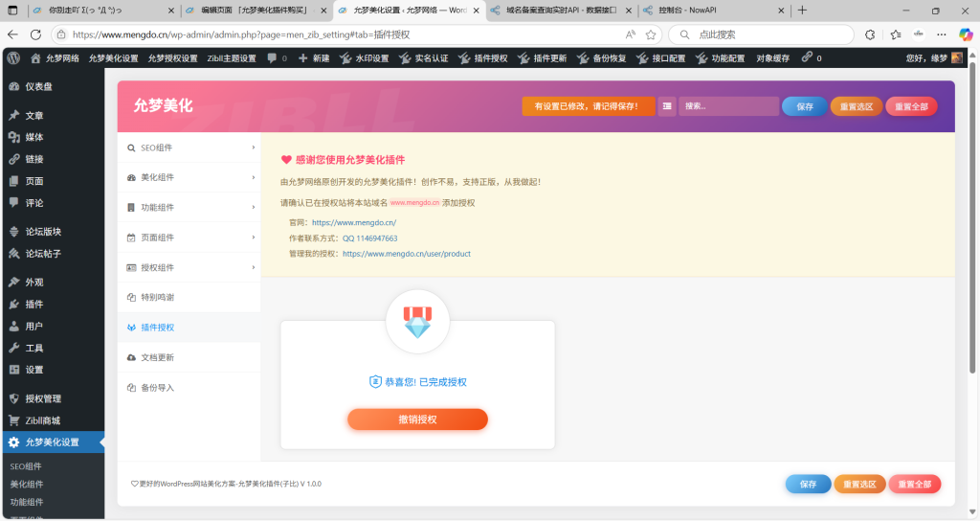Open SEO组件 sidebar submenu item
Viewport: 980px width, 521px height.
coord(26,466)
